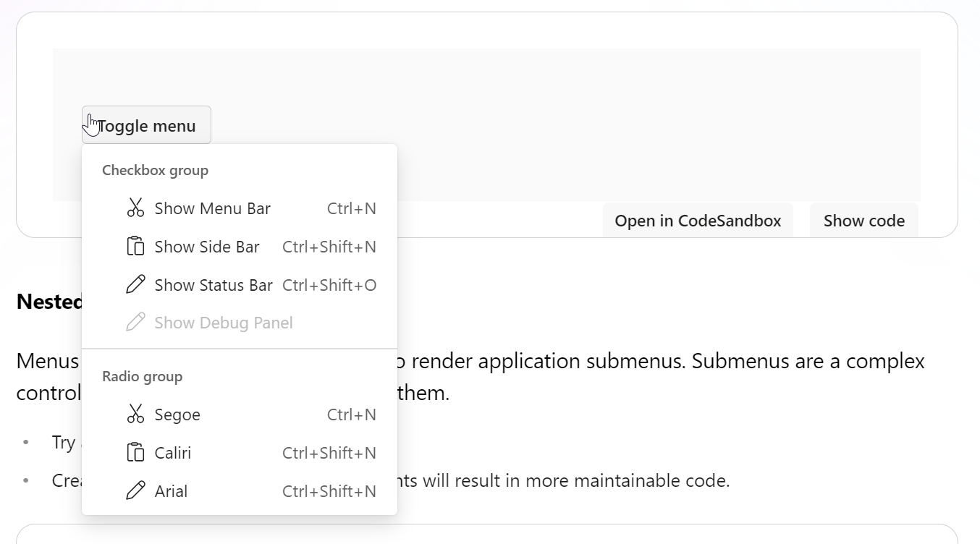Click the scissors icon beside Show Menu Bar

pyautogui.click(x=135, y=208)
